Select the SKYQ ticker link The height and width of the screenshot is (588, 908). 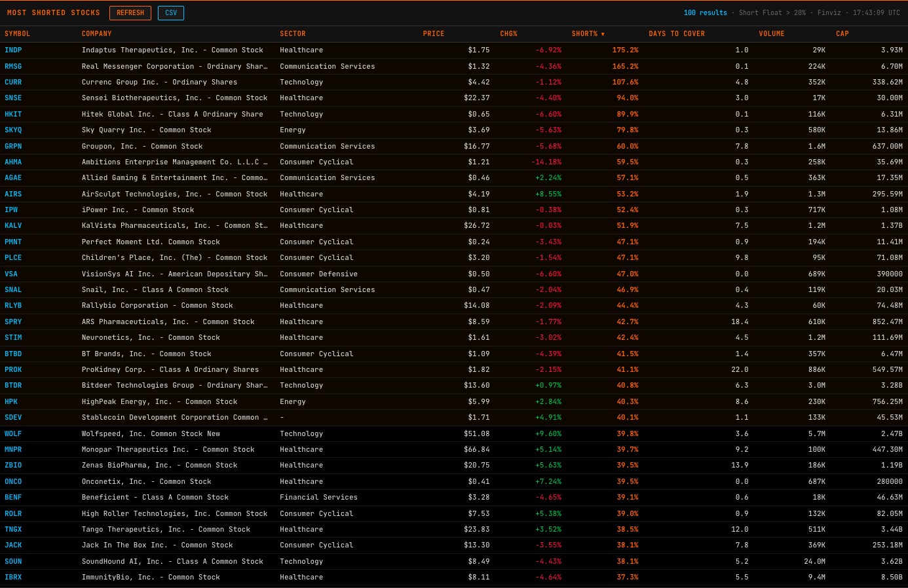click(13, 130)
